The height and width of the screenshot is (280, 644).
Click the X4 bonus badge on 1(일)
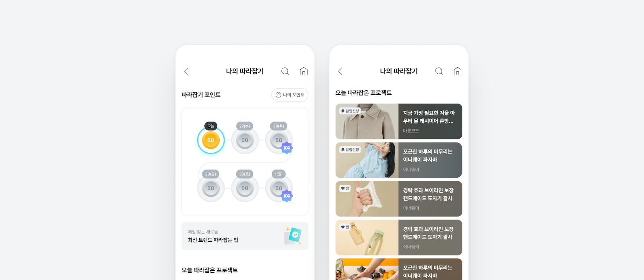[x=287, y=196]
